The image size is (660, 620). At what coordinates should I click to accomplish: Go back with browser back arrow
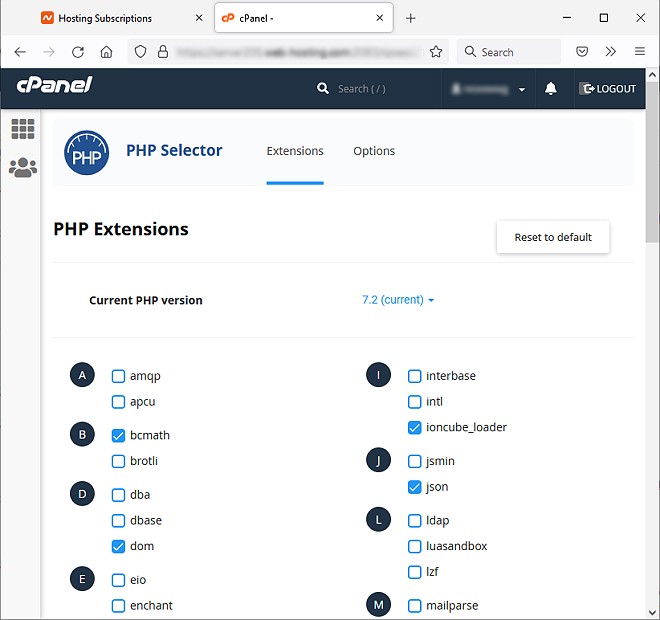[20, 52]
